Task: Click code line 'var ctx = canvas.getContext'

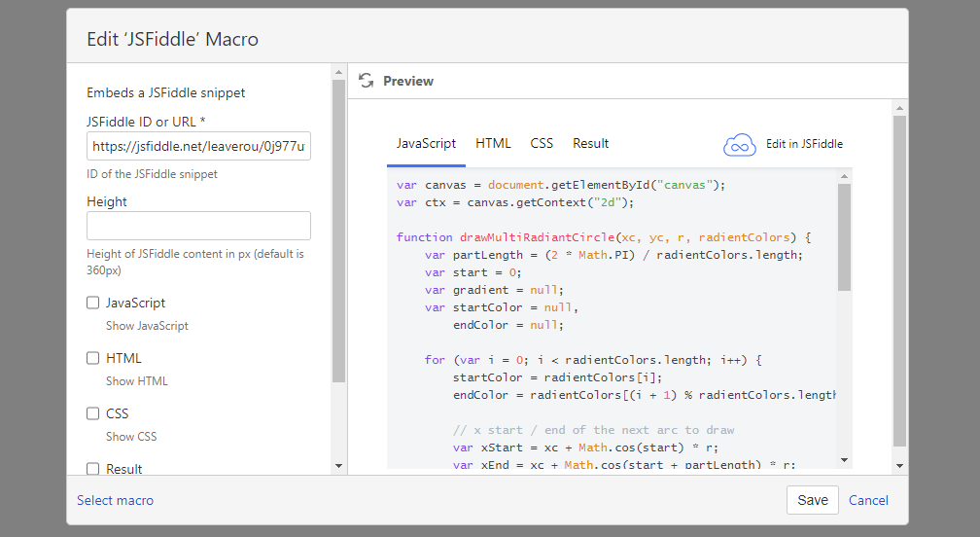Action: tap(515, 202)
